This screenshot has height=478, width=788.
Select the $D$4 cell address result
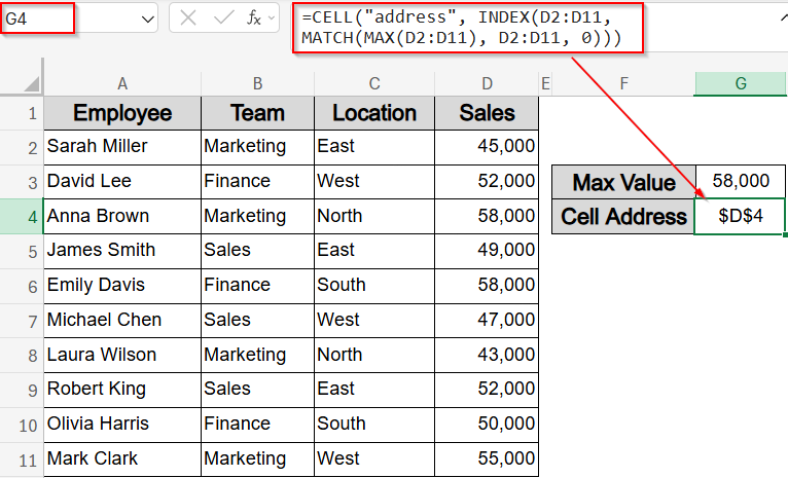click(740, 216)
